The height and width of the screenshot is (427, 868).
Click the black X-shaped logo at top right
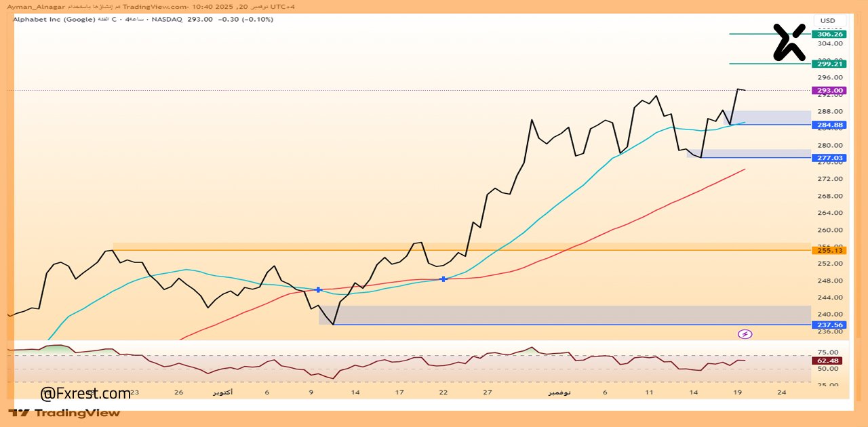[790, 42]
